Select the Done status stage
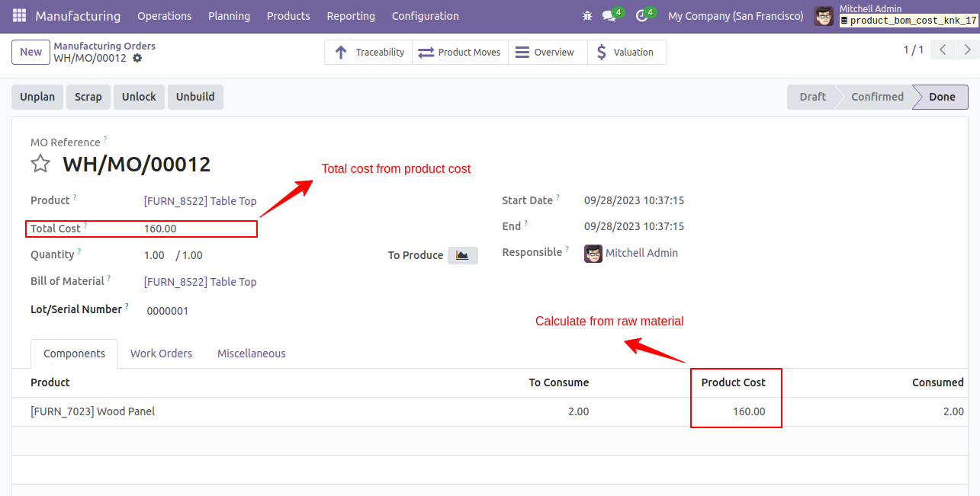The width and height of the screenshot is (980, 496). click(x=942, y=97)
